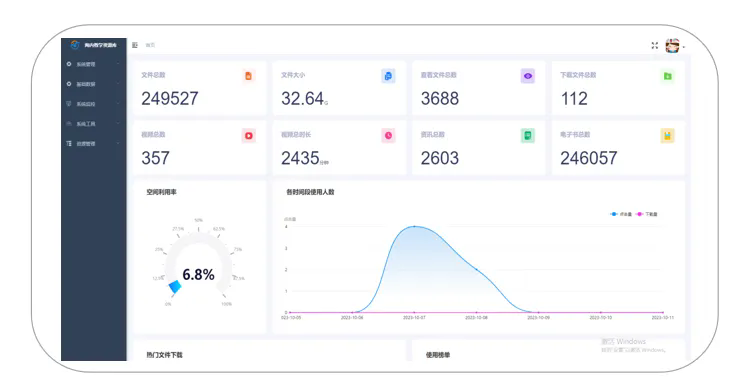This screenshot has height=389, width=738.
Task: Collapse the sidebar with the hamburger toggle
Action: point(135,45)
